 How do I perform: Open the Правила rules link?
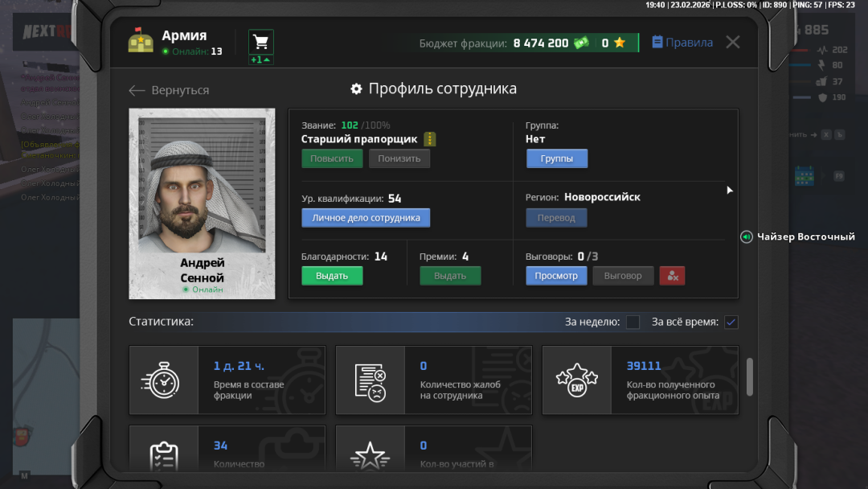point(682,43)
